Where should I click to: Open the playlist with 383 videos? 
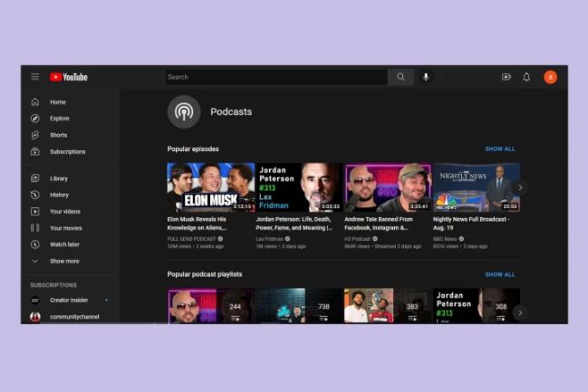[388, 305]
